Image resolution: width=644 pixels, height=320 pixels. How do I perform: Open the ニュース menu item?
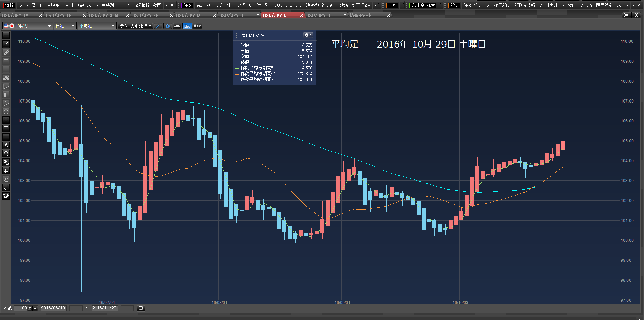point(123,5)
